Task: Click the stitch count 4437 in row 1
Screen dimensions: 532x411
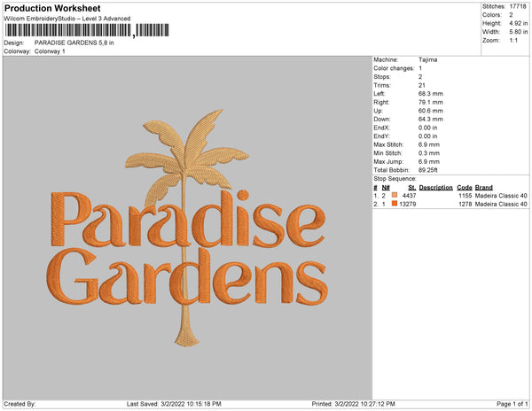Action: tap(409, 196)
